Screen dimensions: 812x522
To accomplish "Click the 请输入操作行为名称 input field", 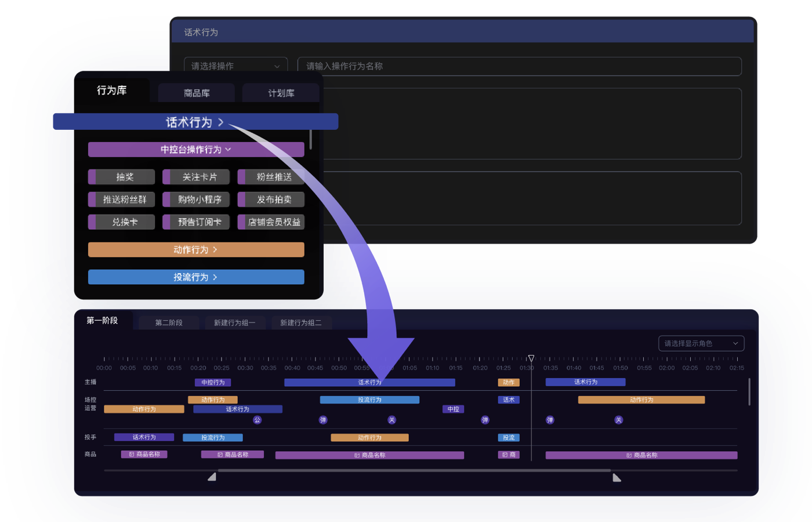I will pos(519,66).
